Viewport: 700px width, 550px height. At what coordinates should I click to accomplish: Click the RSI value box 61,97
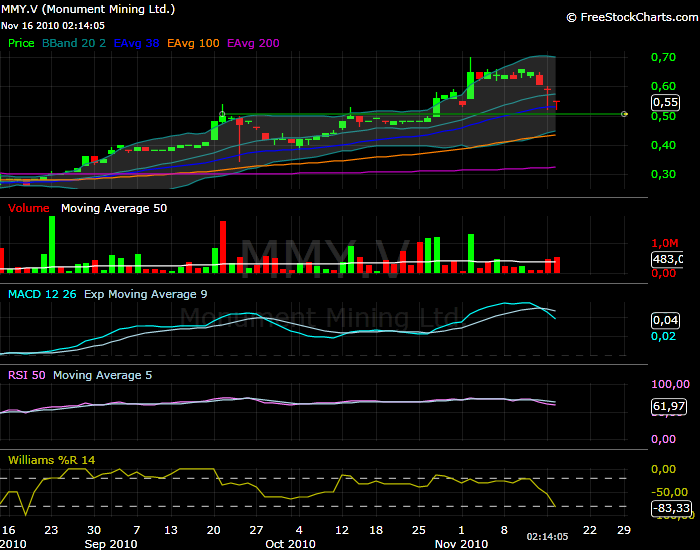coord(669,406)
